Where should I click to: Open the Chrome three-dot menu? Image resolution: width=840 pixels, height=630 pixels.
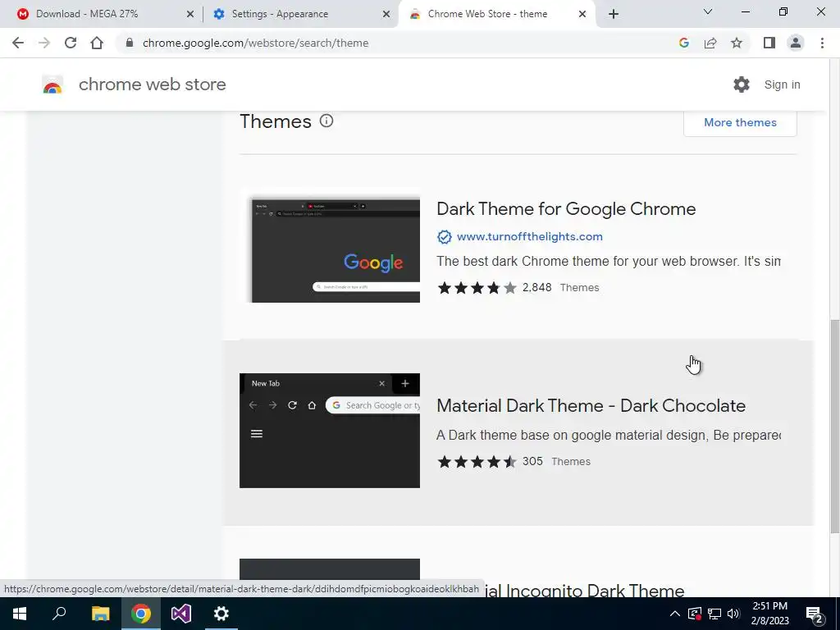[822, 43]
